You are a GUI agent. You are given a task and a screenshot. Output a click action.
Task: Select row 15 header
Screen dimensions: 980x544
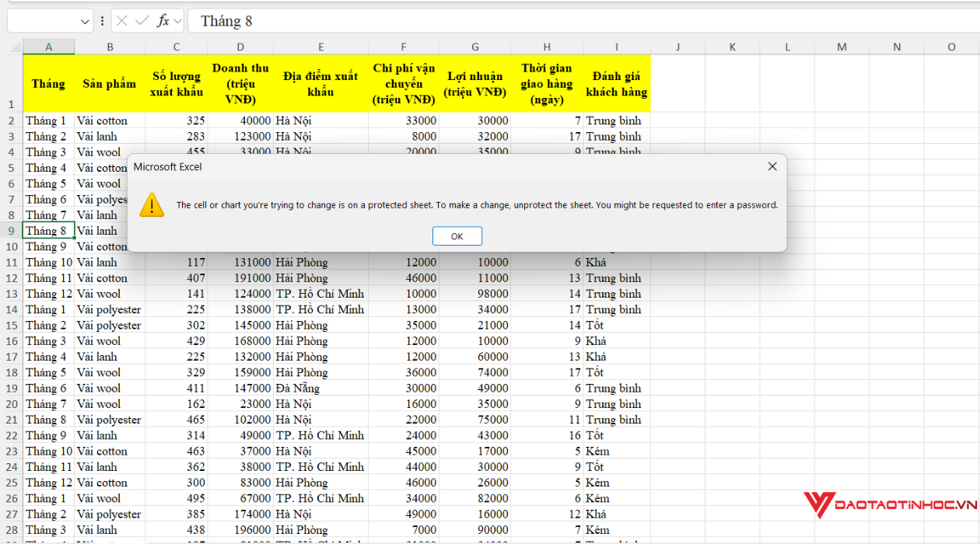[x=11, y=326]
